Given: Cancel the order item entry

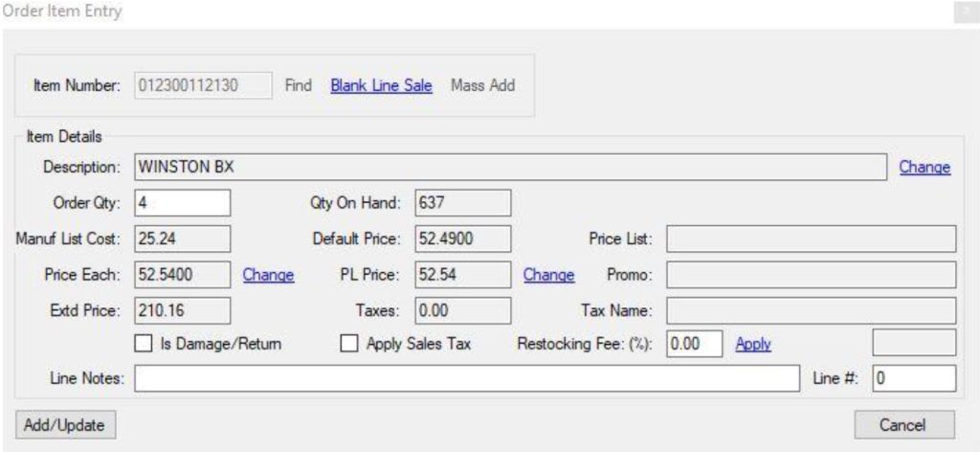Looking at the screenshot, I should [x=904, y=424].
